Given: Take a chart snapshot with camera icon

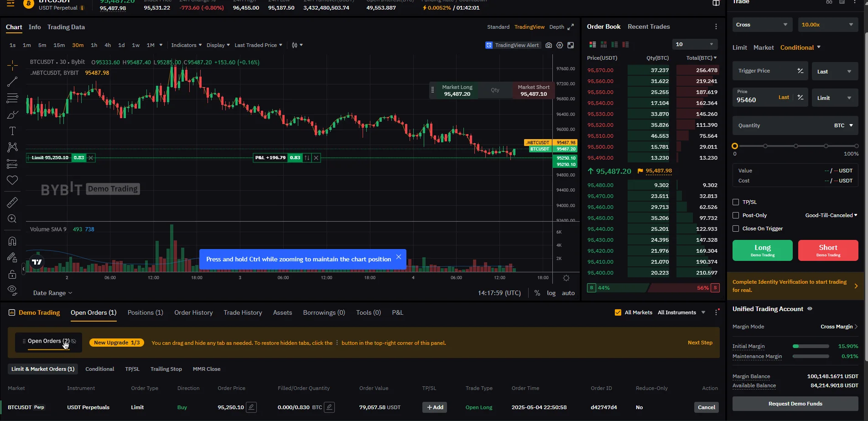Looking at the screenshot, I should click(549, 45).
